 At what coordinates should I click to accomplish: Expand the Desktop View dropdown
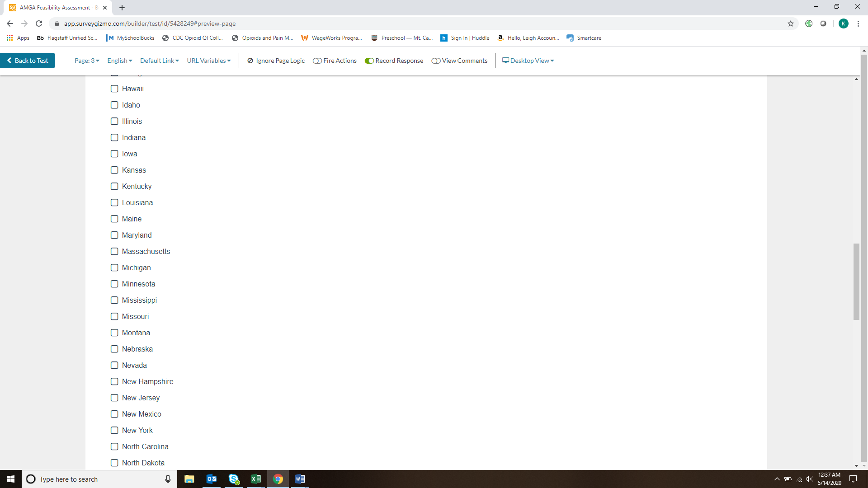(x=528, y=61)
